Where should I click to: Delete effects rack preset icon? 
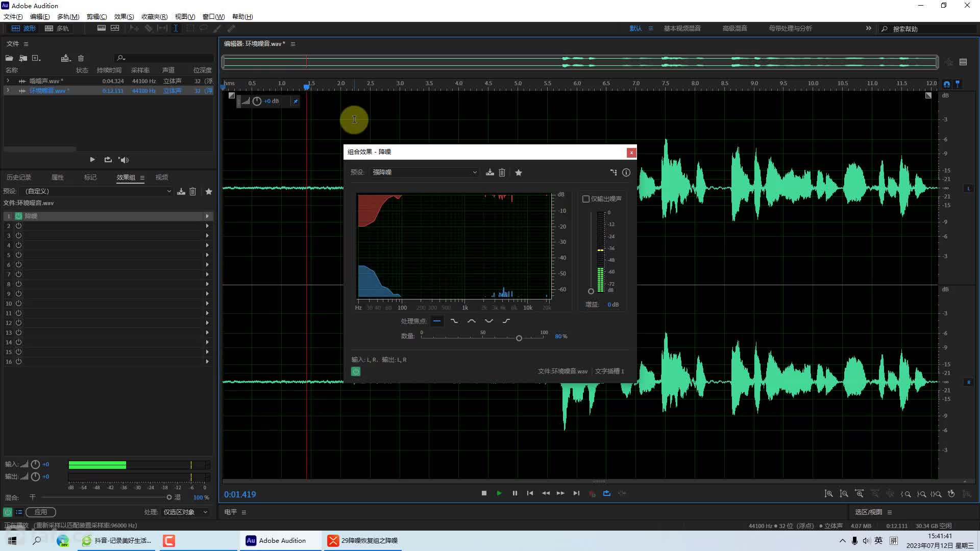click(x=193, y=191)
